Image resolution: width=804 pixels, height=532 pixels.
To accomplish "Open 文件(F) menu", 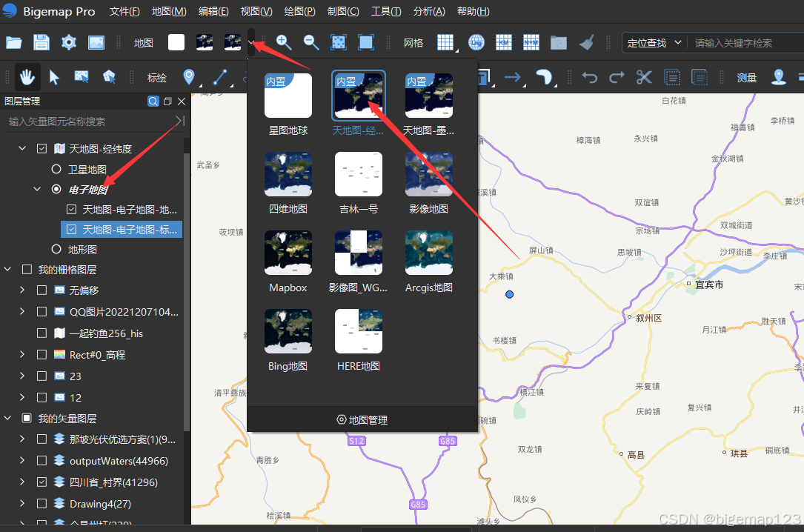I will 124,11.
